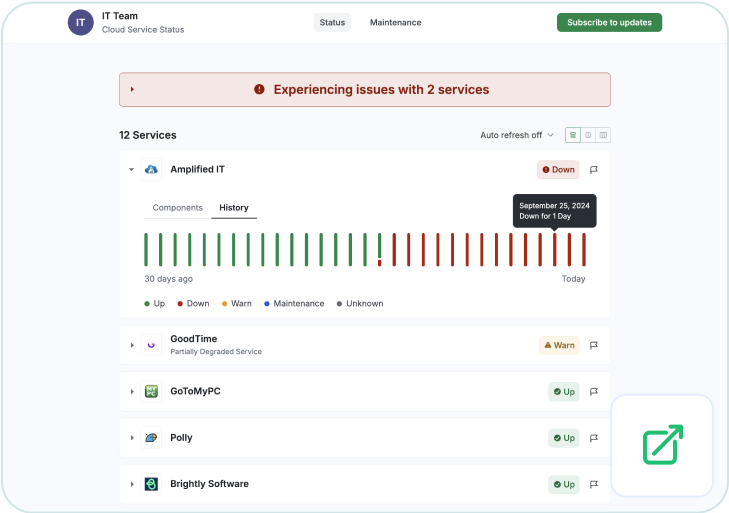Click the mixed green-red history bar
This screenshot has width=729, height=513.
379,250
